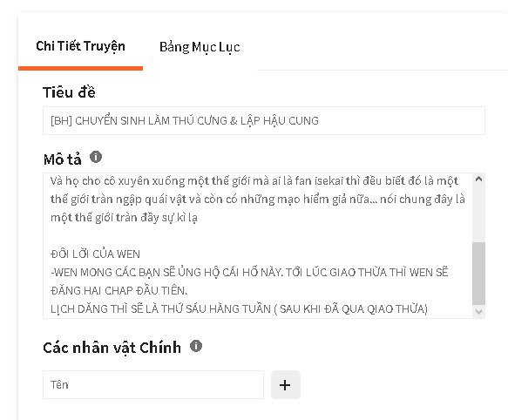Add a main character with the plus button
This screenshot has height=420, width=508.
[x=286, y=385]
